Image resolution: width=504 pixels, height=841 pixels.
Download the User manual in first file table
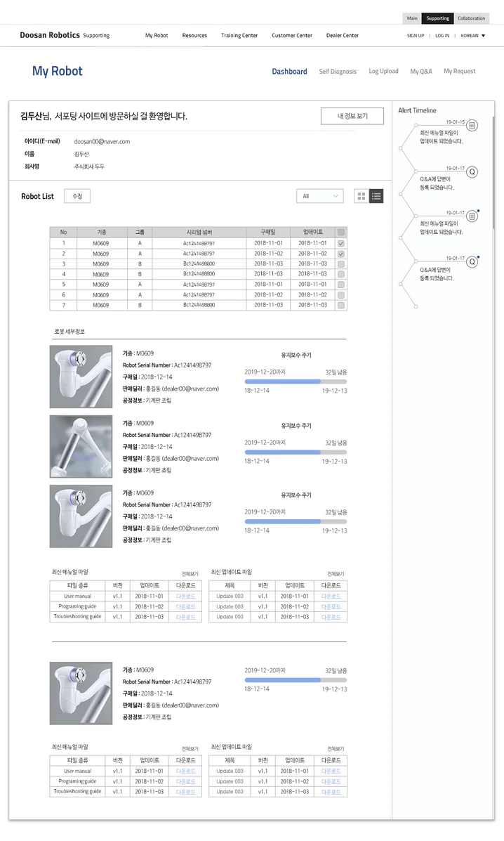(186, 596)
